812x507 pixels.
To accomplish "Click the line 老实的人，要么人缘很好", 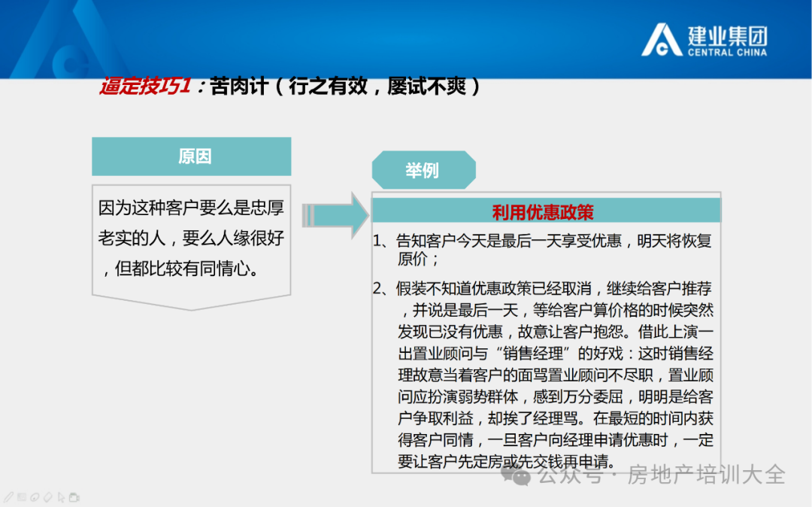I will (x=192, y=238).
